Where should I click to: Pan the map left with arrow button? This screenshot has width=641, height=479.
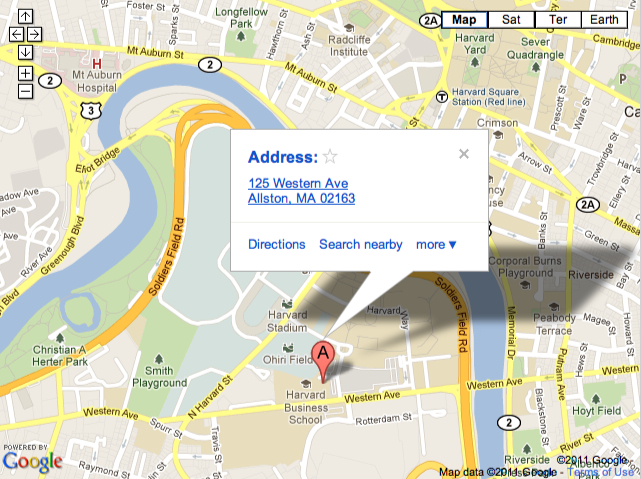tap(16, 34)
